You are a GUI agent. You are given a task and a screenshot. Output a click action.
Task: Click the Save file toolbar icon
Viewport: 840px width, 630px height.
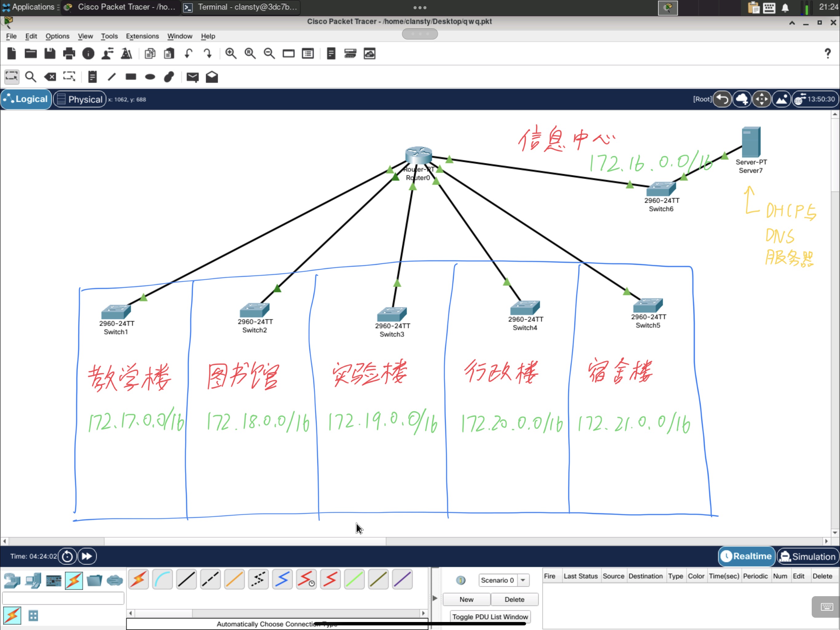coord(50,54)
